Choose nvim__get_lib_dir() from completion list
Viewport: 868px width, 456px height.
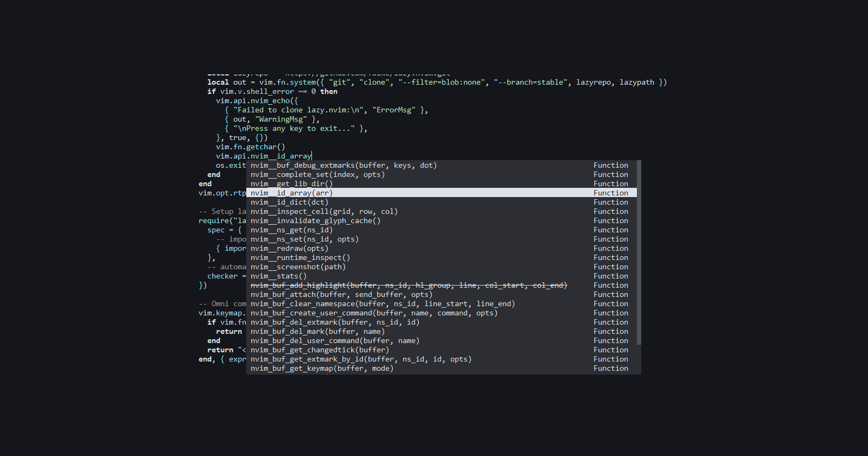tap(442, 183)
